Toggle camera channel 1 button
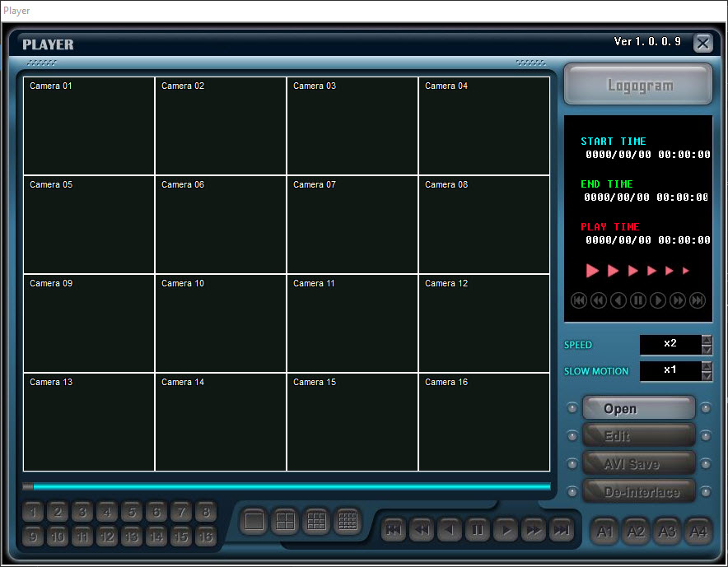728x567 pixels. 33,513
